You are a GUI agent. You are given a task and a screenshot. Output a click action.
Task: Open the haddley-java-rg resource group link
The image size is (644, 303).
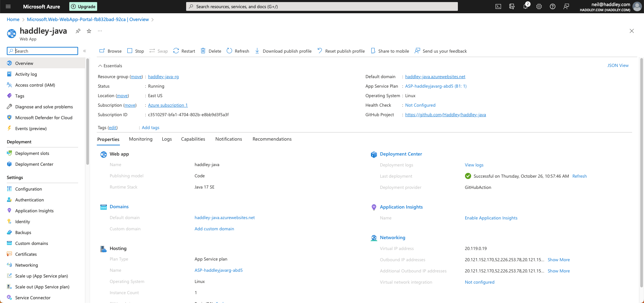tap(163, 77)
